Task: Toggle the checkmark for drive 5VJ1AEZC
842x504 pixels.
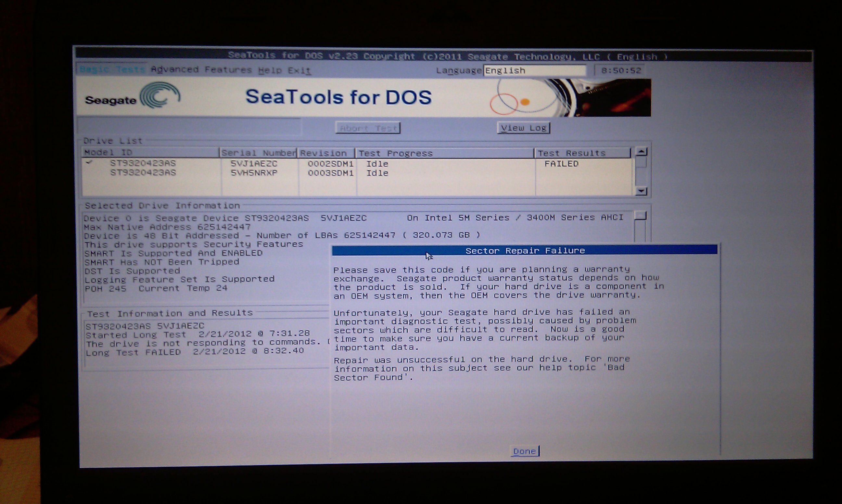Action: point(89,162)
